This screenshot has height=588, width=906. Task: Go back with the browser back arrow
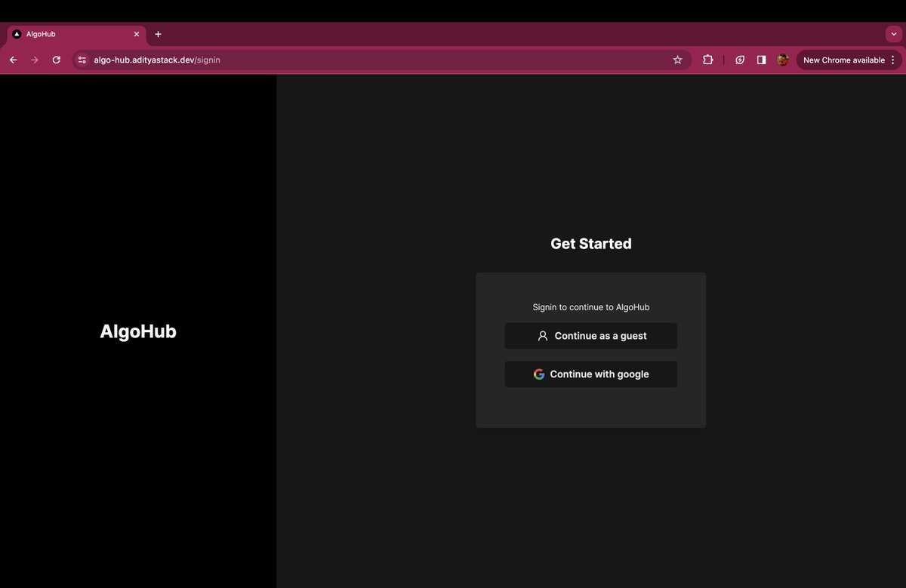click(14, 60)
